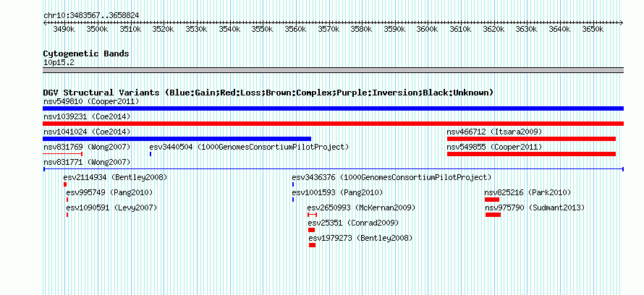Image resolution: width=644 pixels, height=295 pixels.
Task: Click the chr10:3483567..3658824 coordinate label
Action: pos(91,16)
